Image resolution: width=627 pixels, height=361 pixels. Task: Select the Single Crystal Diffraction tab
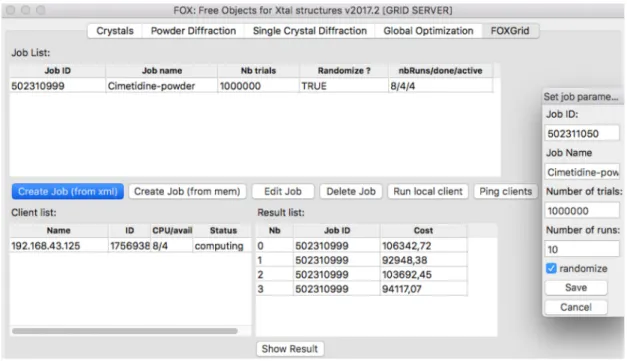point(310,31)
